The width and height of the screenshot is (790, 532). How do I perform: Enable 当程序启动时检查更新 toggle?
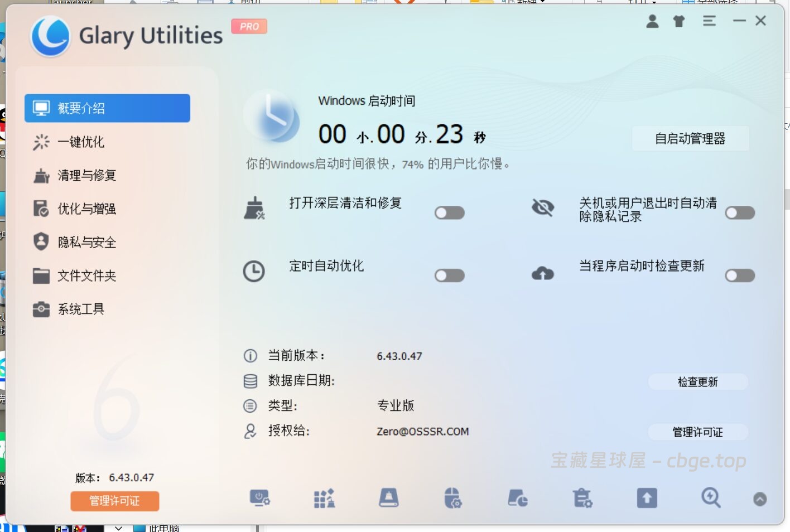tap(740, 275)
